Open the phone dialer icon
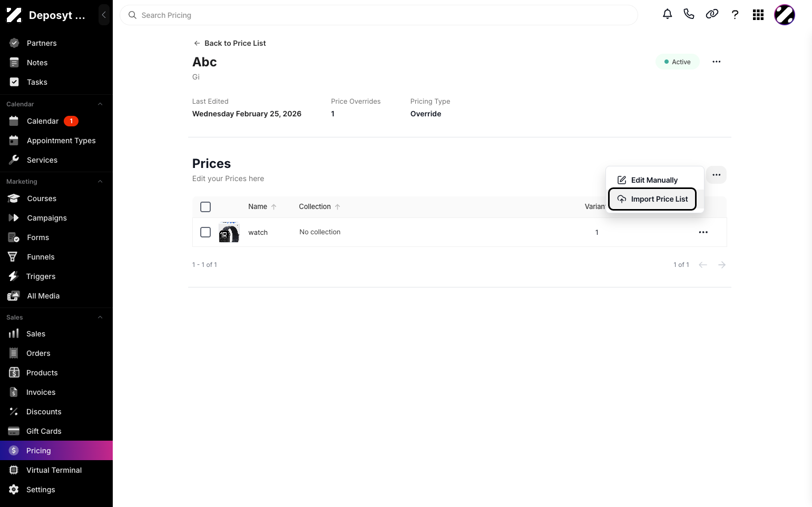812x507 pixels. pyautogui.click(x=689, y=14)
